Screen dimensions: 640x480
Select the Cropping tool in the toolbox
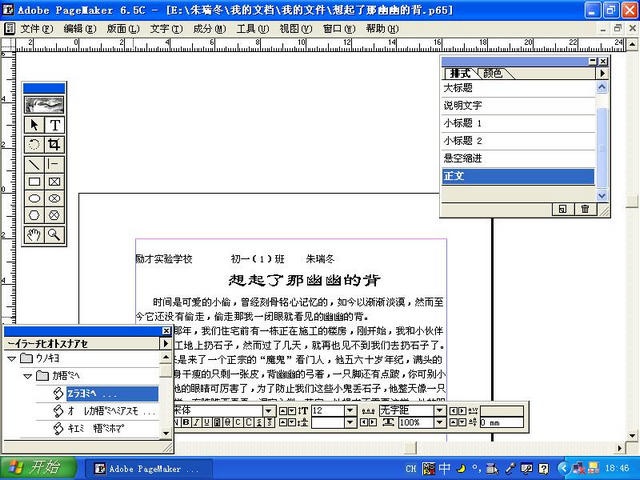[54, 144]
